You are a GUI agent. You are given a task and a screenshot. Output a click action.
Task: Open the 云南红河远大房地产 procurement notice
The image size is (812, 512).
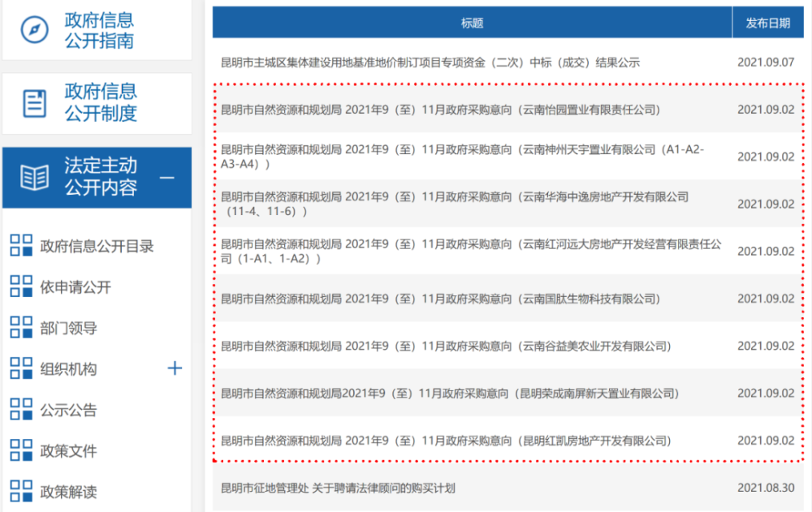[x=471, y=251]
